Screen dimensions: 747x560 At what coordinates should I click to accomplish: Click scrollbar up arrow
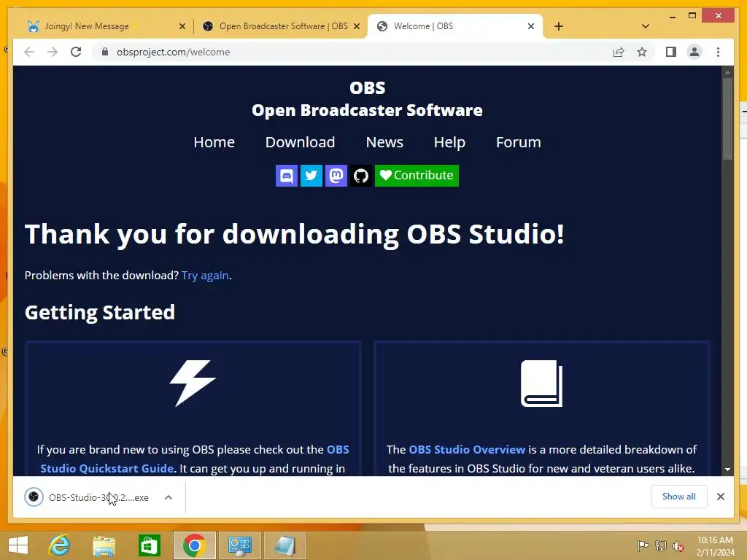[x=727, y=72]
